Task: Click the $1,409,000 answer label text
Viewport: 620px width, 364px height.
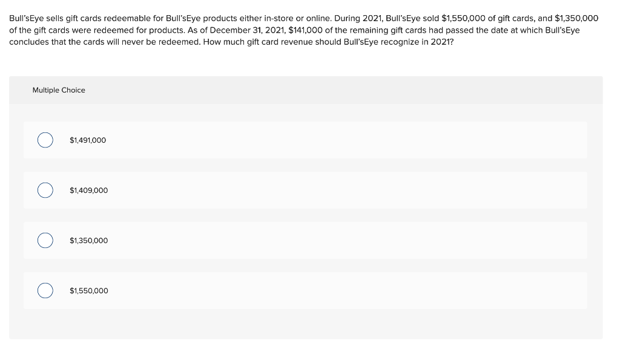Action: [x=88, y=190]
